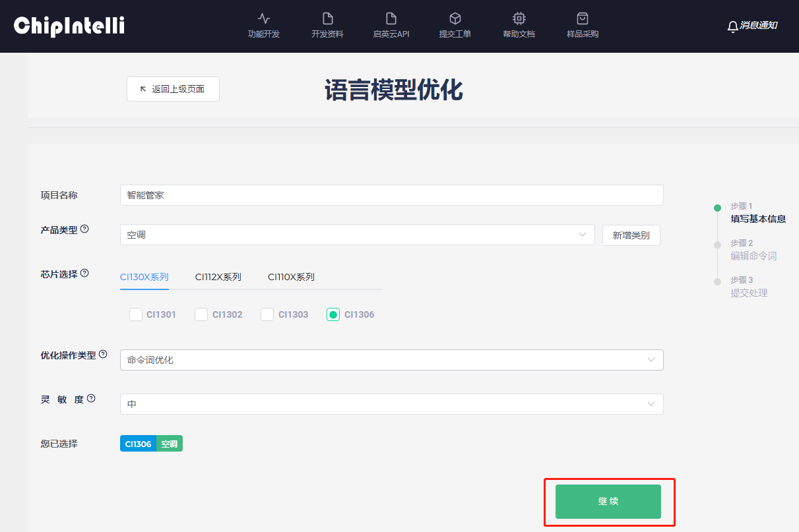Switch to the CI112X系列 tab
Viewport: 799px width, 532px height.
coord(218,277)
